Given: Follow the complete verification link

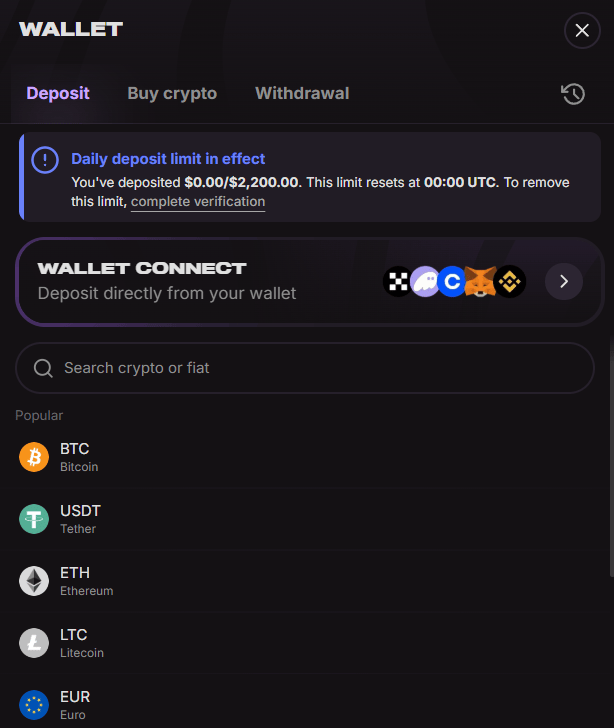Looking at the screenshot, I should point(198,202).
